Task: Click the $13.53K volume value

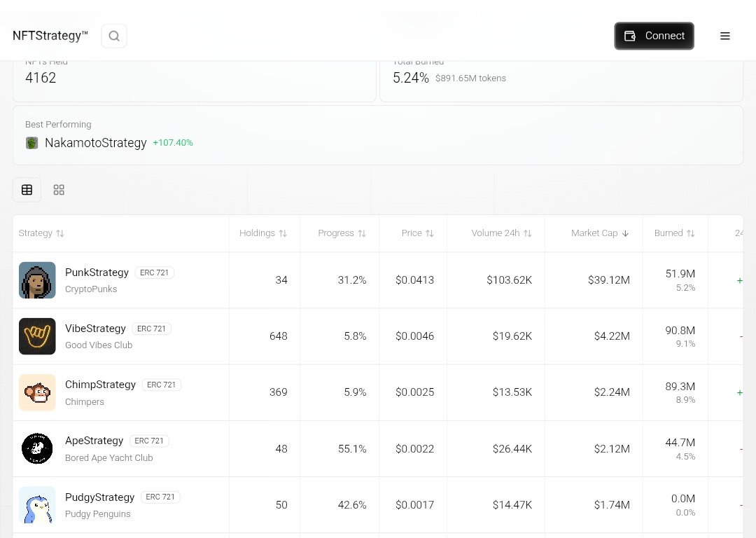Action: (x=512, y=392)
